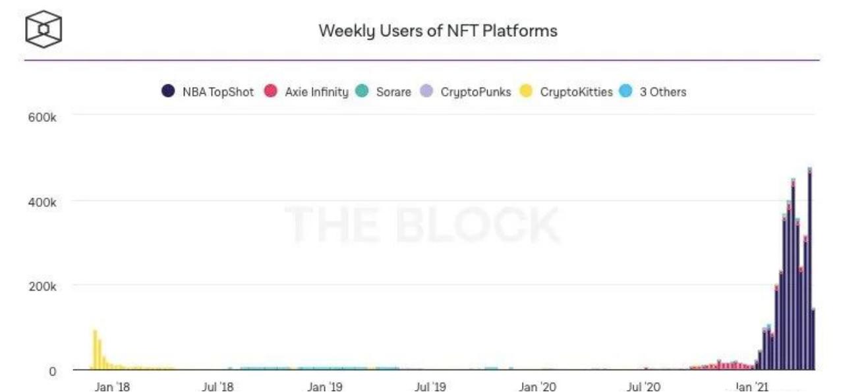Toggle Axie Infinity legend dot

pos(270,92)
